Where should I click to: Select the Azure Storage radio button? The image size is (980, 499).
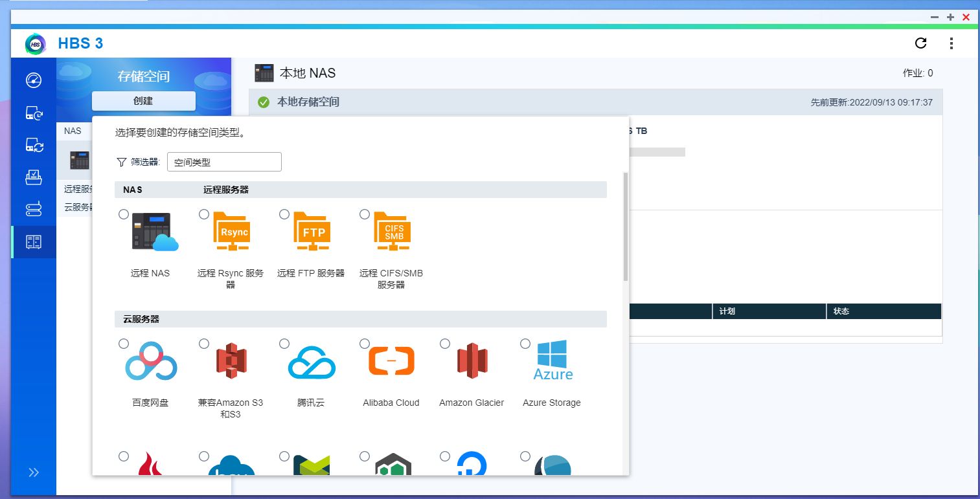pyautogui.click(x=525, y=344)
